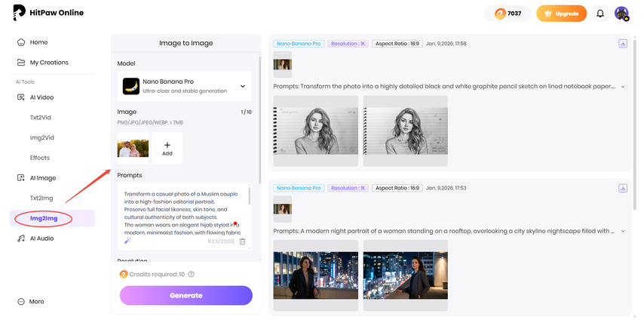Download the night rooftop portrait result
Image resolution: width=644 pixels, height=320 pixels.
pos(623,188)
